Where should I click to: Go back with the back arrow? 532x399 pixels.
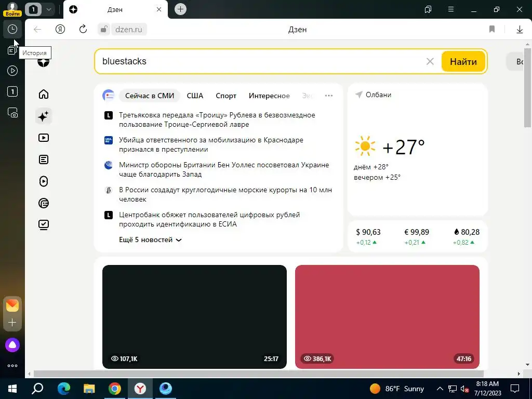pos(37,30)
